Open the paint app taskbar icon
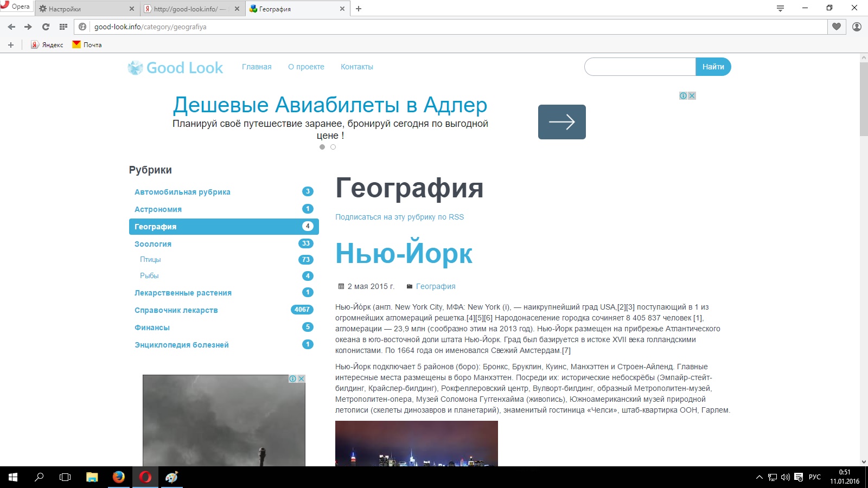Image resolution: width=868 pixels, height=488 pixels. [172, 477]
